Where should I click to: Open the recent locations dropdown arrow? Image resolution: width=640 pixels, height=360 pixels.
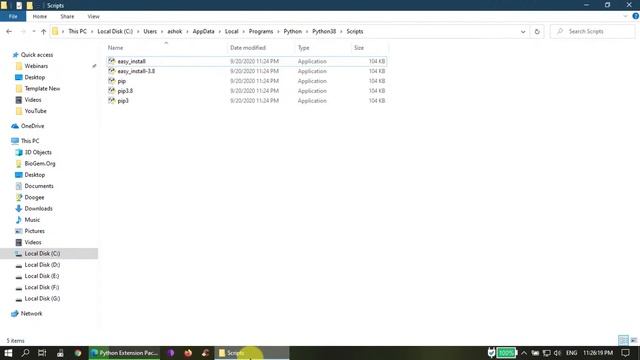tap(34, 31)
